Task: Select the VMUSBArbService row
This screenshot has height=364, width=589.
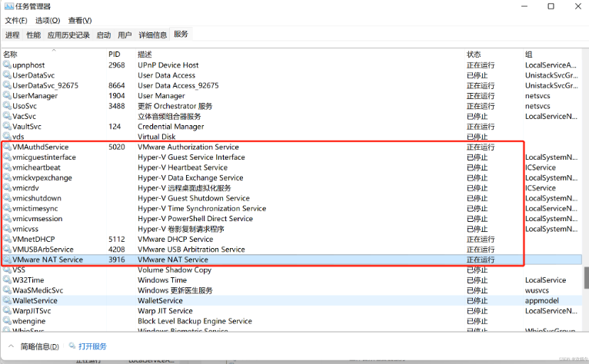Action: (43, 250)
